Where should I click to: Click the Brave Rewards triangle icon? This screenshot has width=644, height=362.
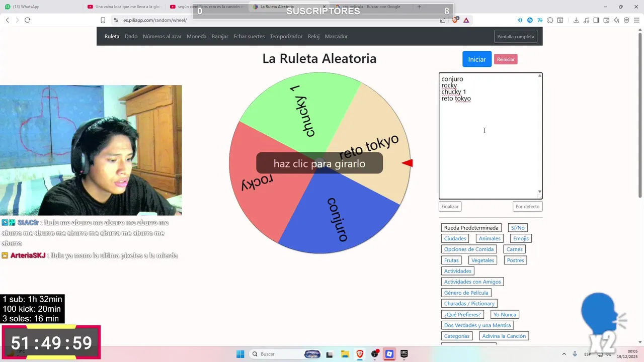click(x=466, y=20)
